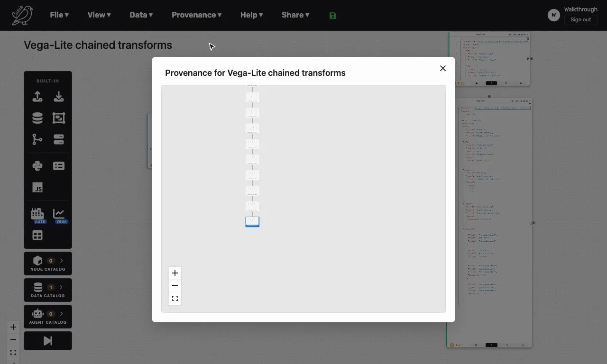Open the Provenance menu
Viewport: 607px width, 364px height.
(196, 15)
